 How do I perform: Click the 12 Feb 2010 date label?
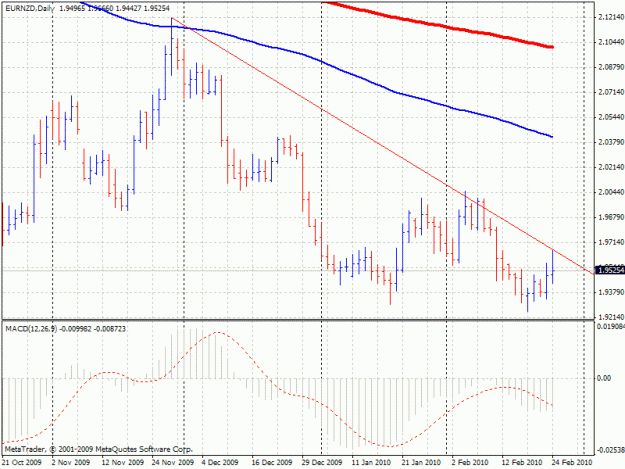pos(522,462)
